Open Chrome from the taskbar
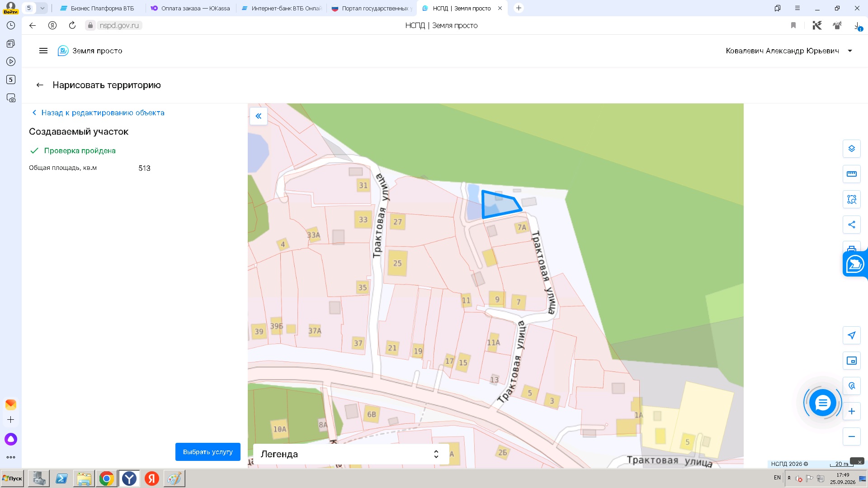The image size is (868, 488). pyautogui.click(x=107, y=479)
